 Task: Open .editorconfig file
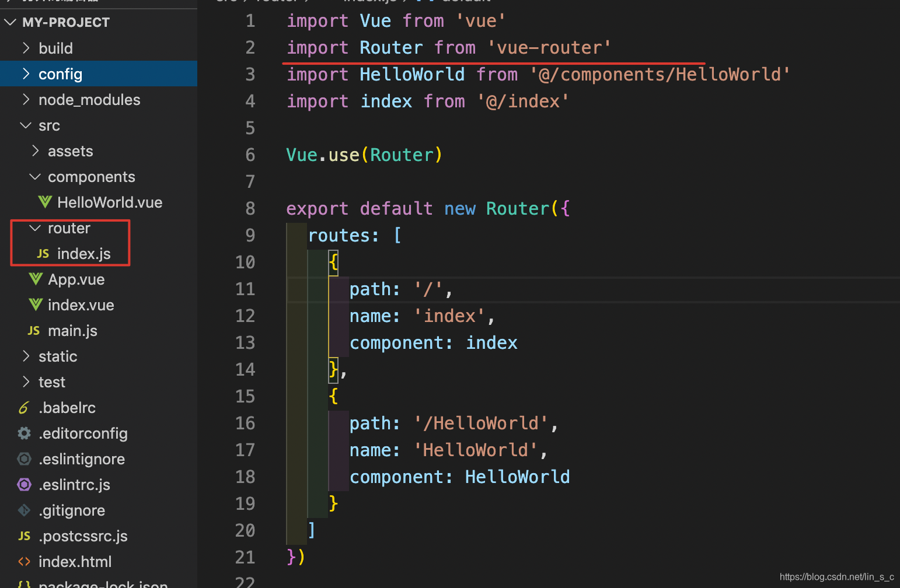[x=99, y=433]
